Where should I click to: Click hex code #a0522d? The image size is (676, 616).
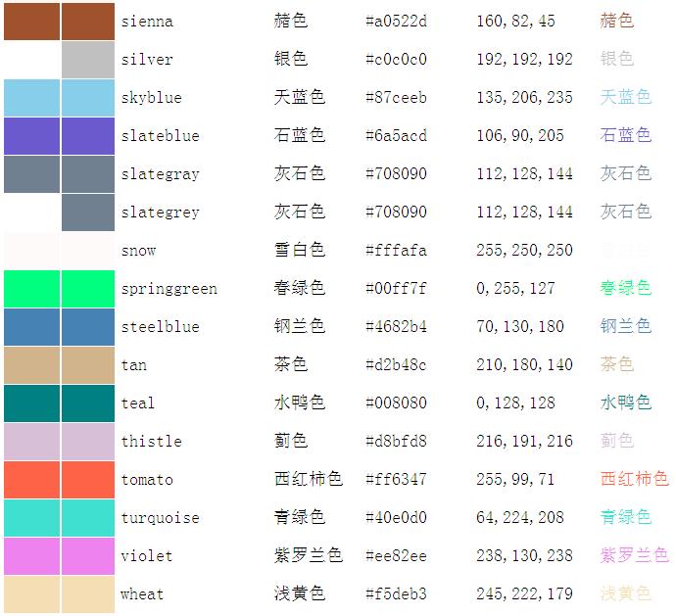(396, 22)
